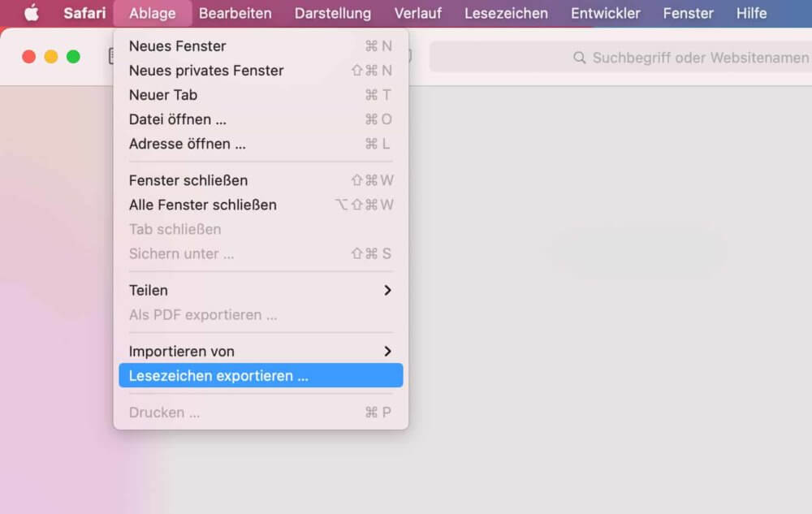Choose Adresse öffnen …

[x=261, y=144]
